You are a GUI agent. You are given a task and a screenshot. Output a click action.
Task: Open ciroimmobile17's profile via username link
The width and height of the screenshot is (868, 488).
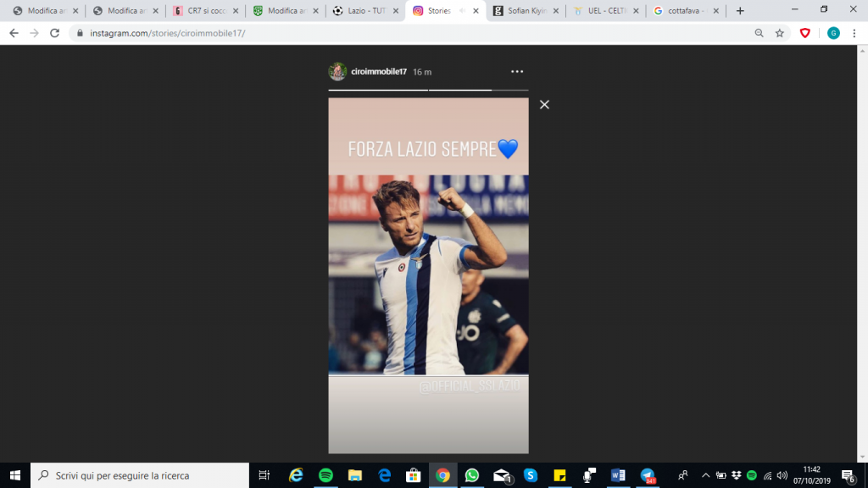[379, 71]
